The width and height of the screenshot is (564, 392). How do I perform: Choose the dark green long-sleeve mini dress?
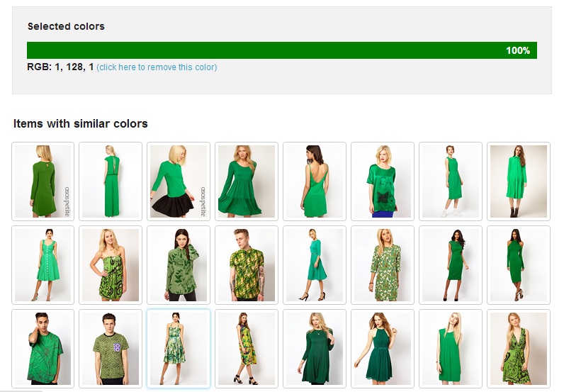click(315, 349)
